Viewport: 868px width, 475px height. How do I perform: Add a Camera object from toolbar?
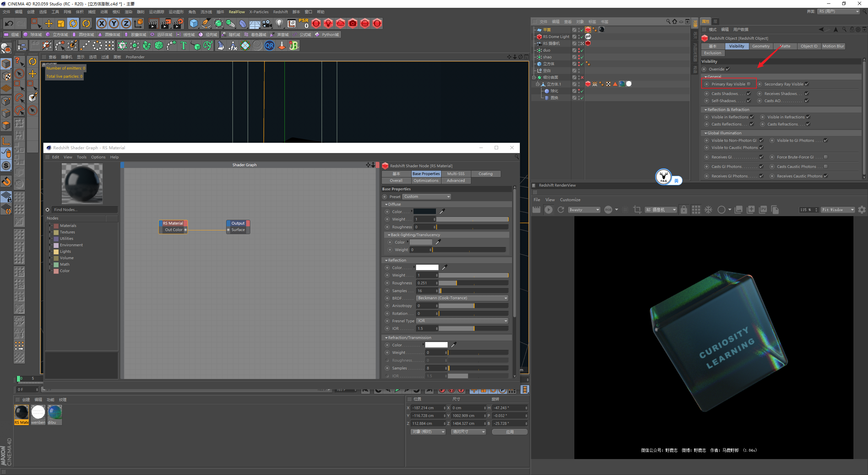pyautogui.click(x=267, y=23)
